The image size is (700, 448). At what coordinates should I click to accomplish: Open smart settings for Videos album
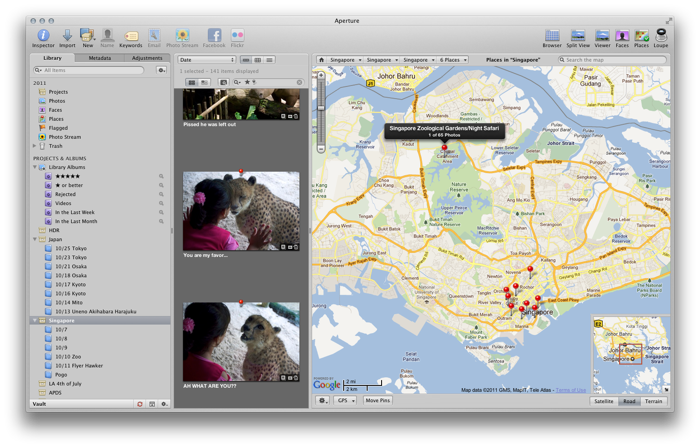click(161, 203)
